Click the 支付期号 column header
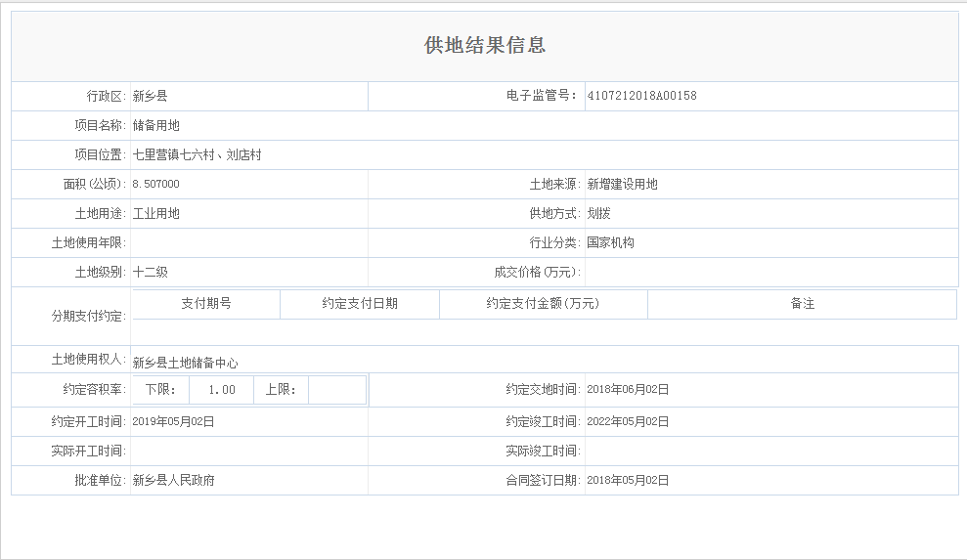The image size is (967, 560). click(206, 303)
